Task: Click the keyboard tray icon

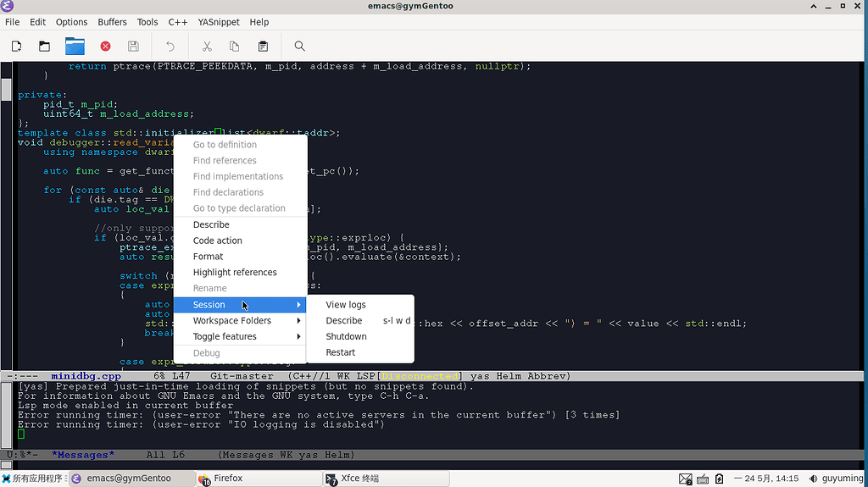Action: (703, 479)
